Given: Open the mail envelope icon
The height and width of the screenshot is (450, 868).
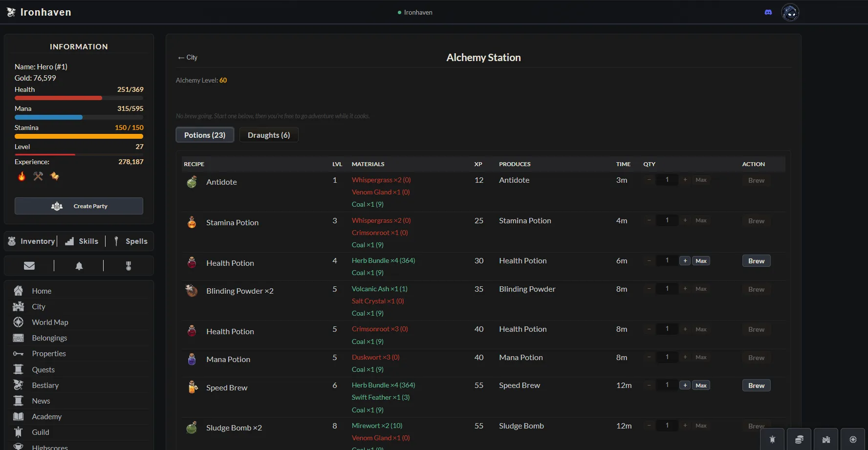Looking at the screenshot, I should point(29,266).
